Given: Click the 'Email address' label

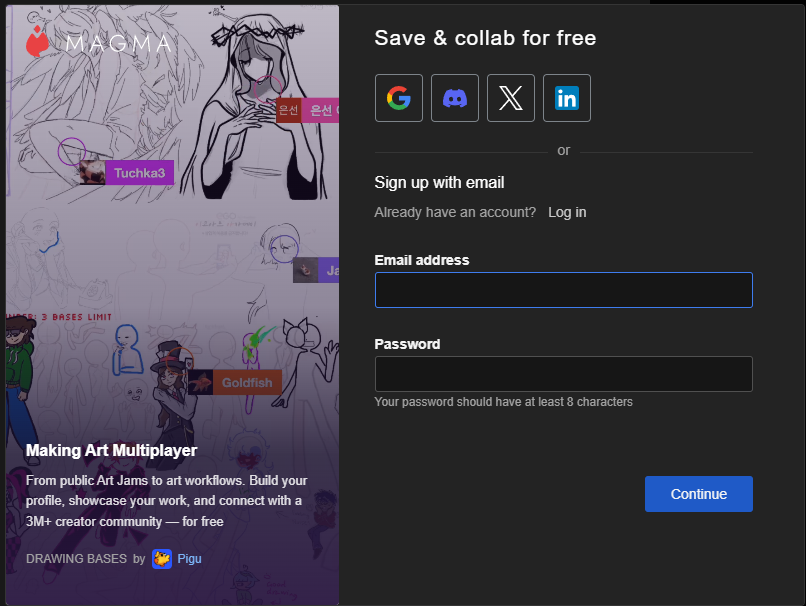Looking at the screenshot, I should pyautogui.click(x=422, y=260).
